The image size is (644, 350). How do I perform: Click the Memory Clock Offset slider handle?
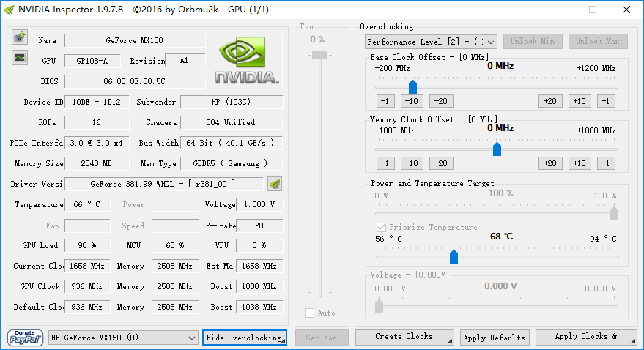(497, 149)
